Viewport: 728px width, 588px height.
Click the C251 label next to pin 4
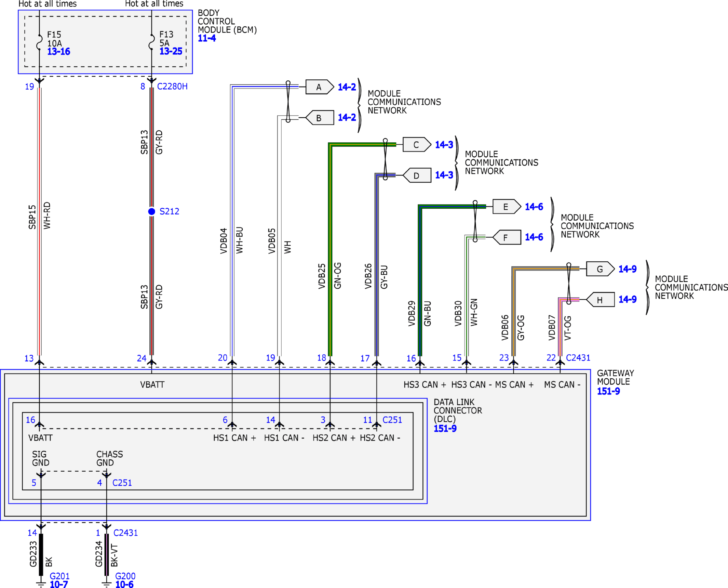pos(122,483)
